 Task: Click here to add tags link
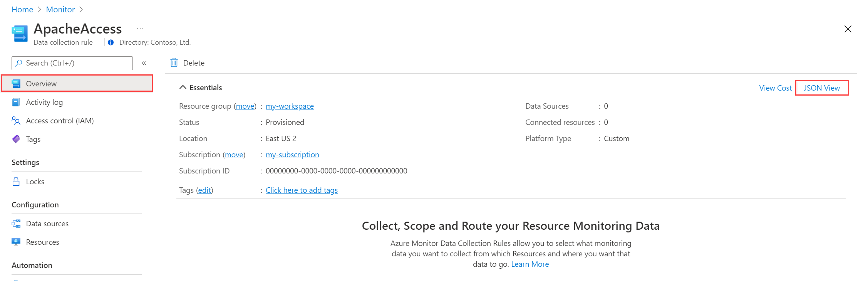tap(302, 190)
